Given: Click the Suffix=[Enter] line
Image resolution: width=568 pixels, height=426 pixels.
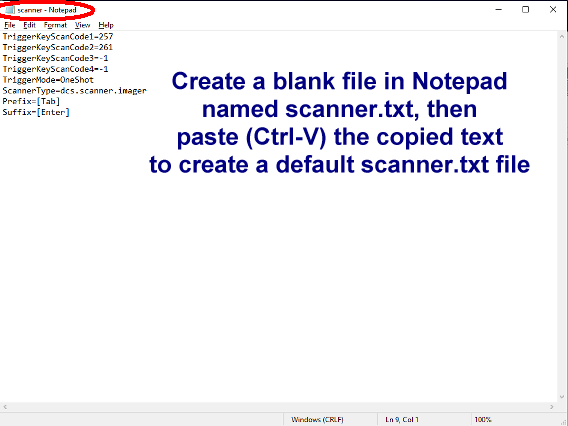Looking at the screenshot, I should (x=36, y=112).
